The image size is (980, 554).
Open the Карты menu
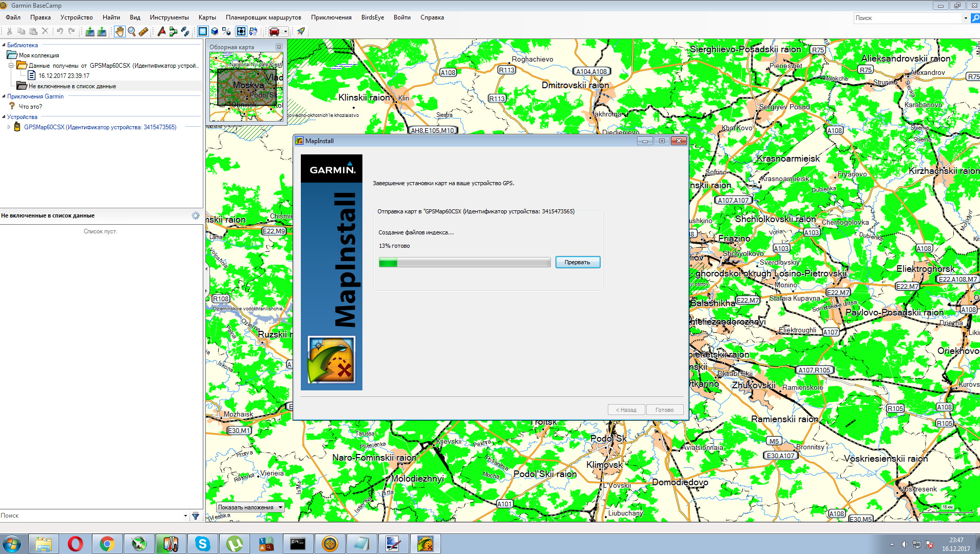[x=207, y=17]
